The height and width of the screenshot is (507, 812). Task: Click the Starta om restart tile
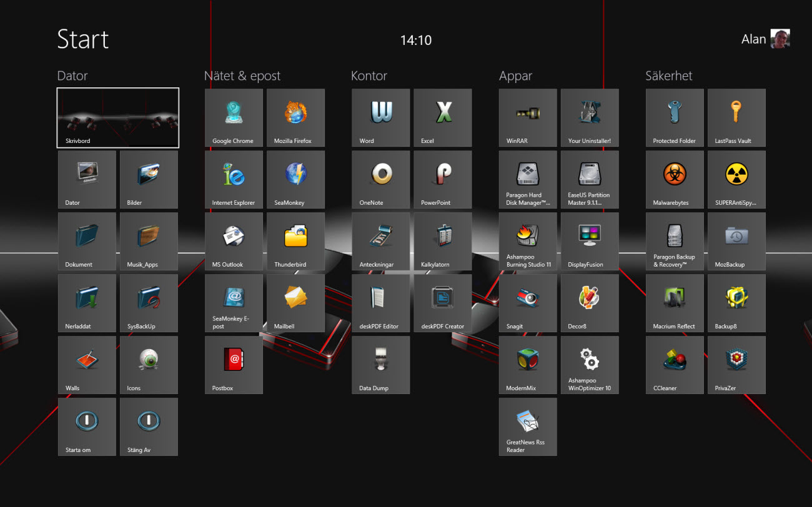click(x=87, y=426)
